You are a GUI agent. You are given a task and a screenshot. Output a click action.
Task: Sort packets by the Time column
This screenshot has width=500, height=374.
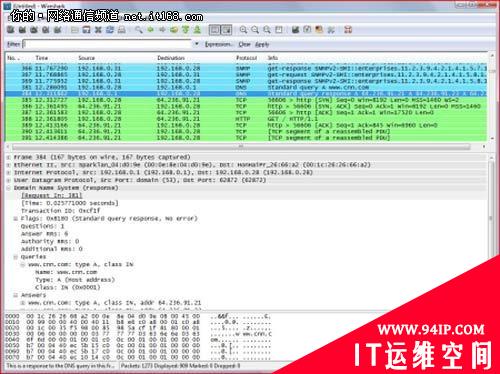[x=42, y=58]
